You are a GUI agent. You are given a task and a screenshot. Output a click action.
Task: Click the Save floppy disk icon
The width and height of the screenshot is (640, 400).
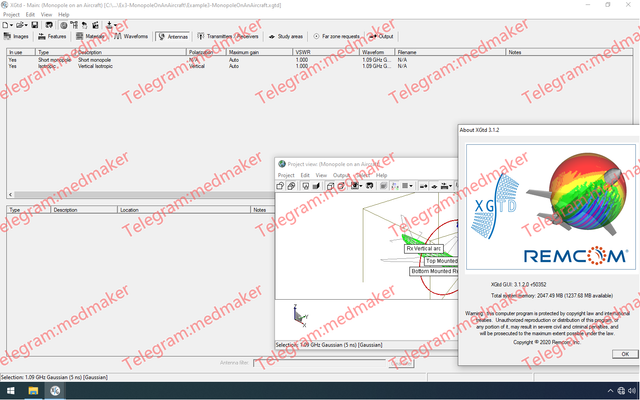pyautogui.click(x=35, y=25)
